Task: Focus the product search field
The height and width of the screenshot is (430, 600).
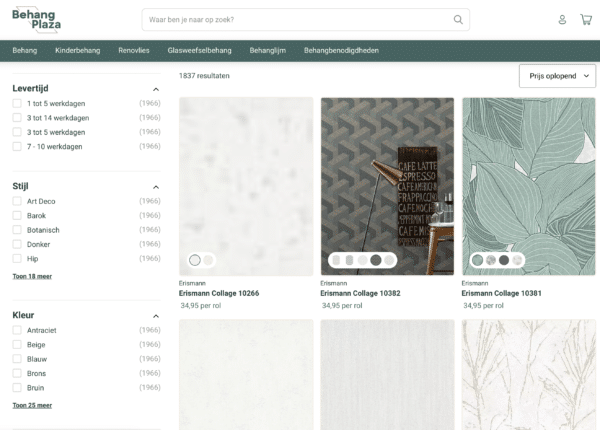Action: pos(305,20)
